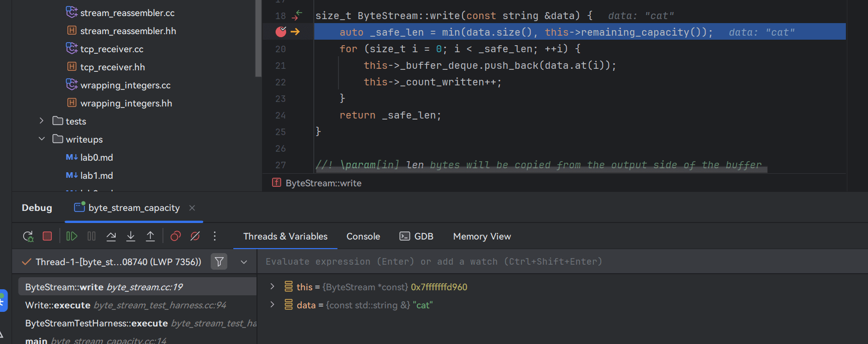The width and height of the screenshot is (868, 344).
Task: Switch to the GDB tab
Action: (416, 237)
